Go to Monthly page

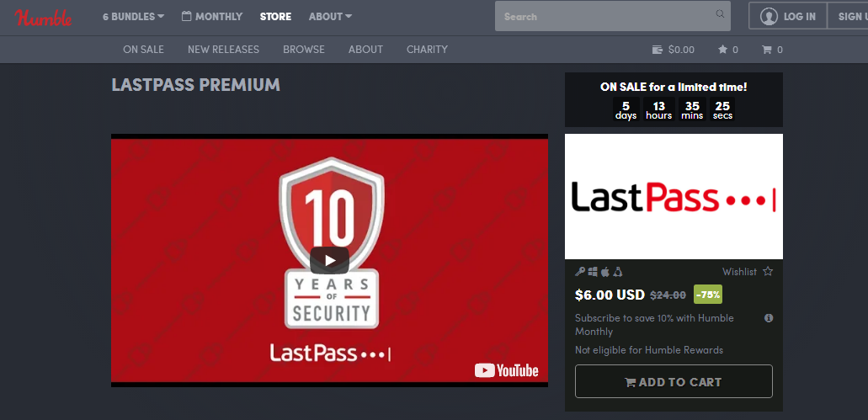point(212,17)
